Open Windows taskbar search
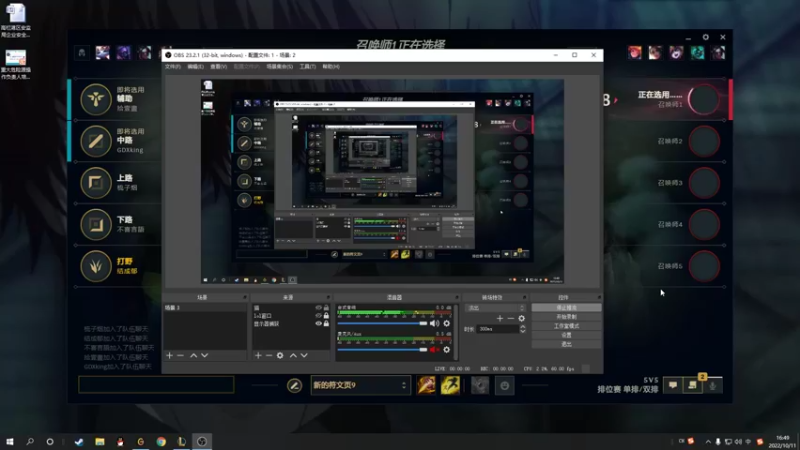This screenshot has width=800, height=450. (30, 442)
